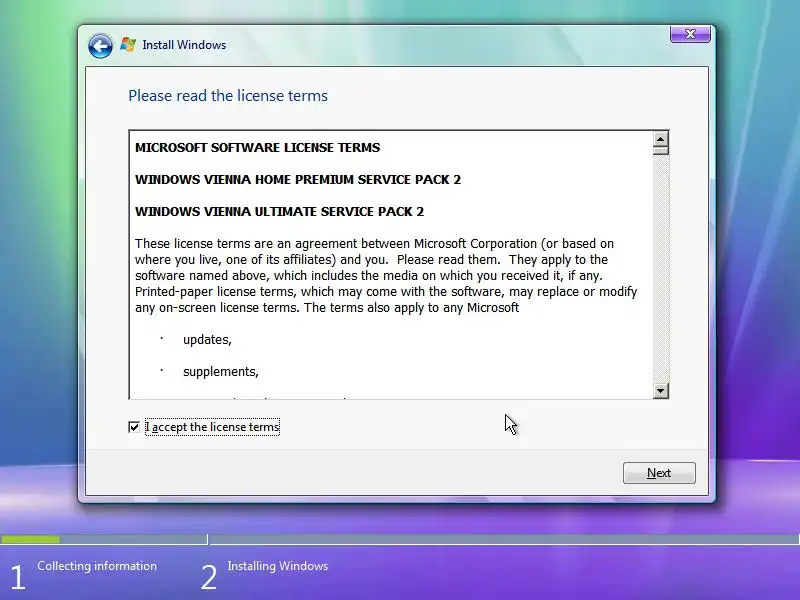Click the 'updates,' bullet item
The image size is (800, 600).
tap(207, 340)
